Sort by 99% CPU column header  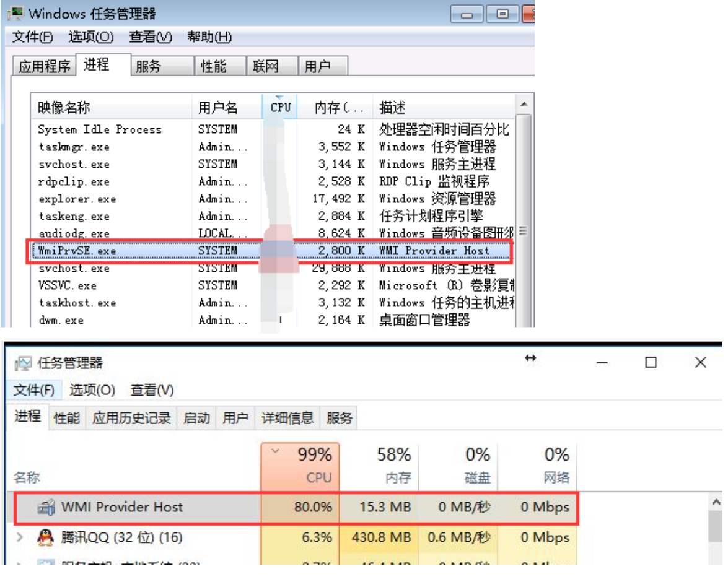300,466
